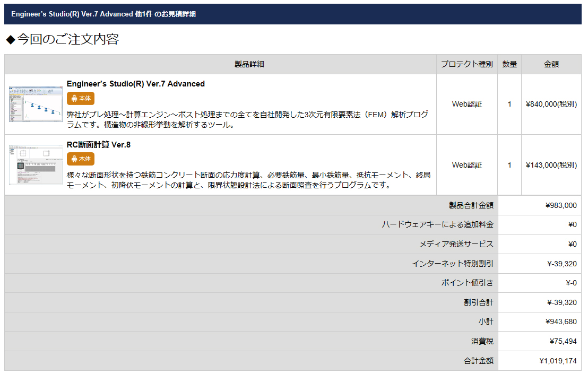Click the ¥-39,320 value for インターネット特別割引
588x374 pixels.
click(x=562, y=264)
